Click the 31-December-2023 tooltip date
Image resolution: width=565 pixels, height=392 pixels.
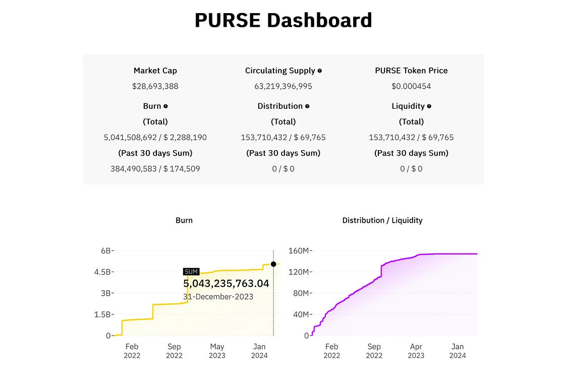pos(218,297)
